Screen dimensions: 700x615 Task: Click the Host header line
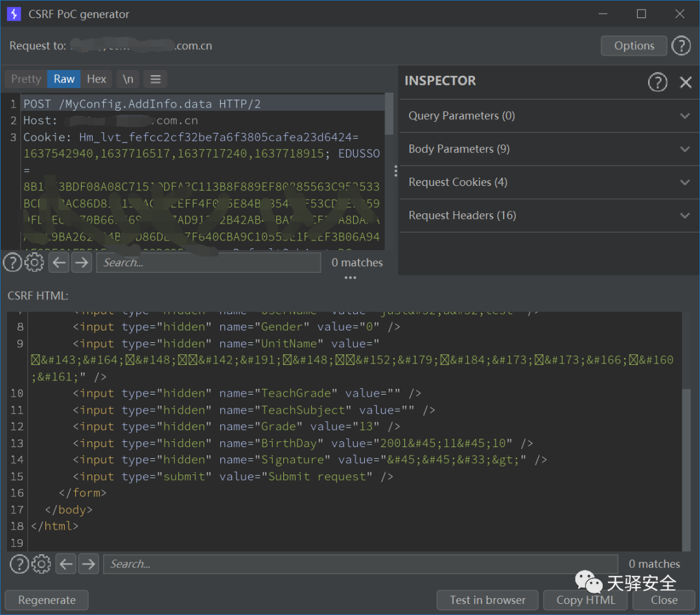click(x=111, y=121)
